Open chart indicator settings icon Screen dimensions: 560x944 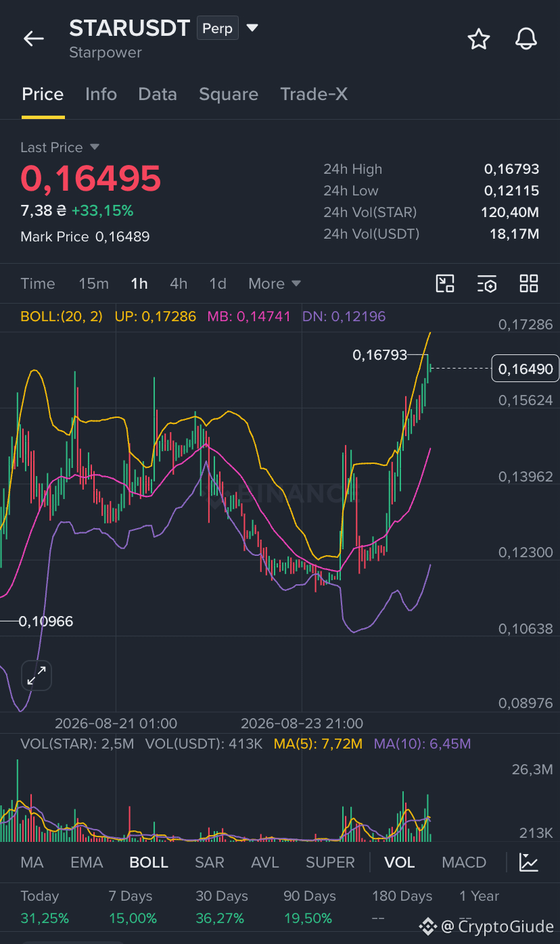[x=487, y=283]
